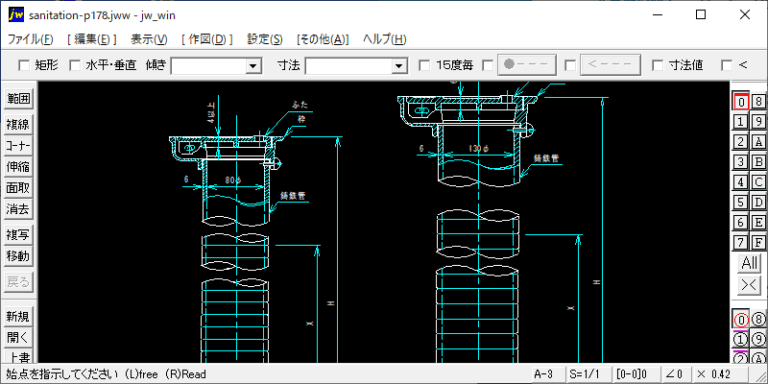The image size is (768, 384).
Task: Select layer A button
Action: tap(759, 142)
